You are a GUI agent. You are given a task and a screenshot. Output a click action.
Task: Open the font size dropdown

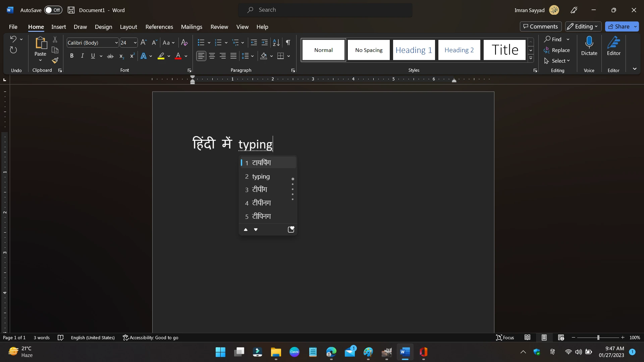(x=135, y=43)
